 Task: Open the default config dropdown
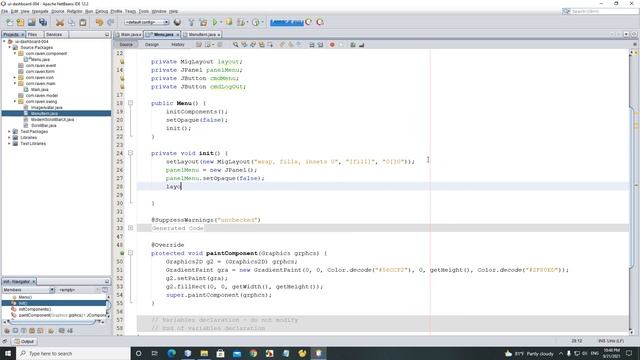147,22
